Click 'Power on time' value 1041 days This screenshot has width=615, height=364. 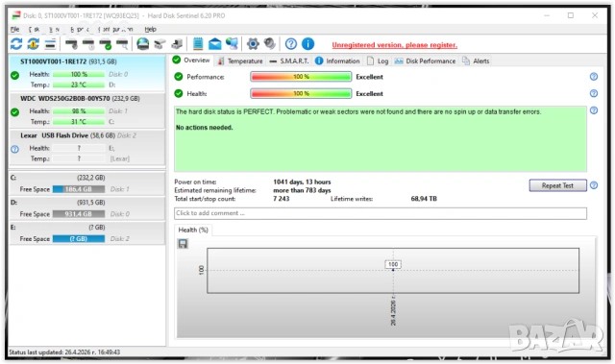[x=302, y=182]
